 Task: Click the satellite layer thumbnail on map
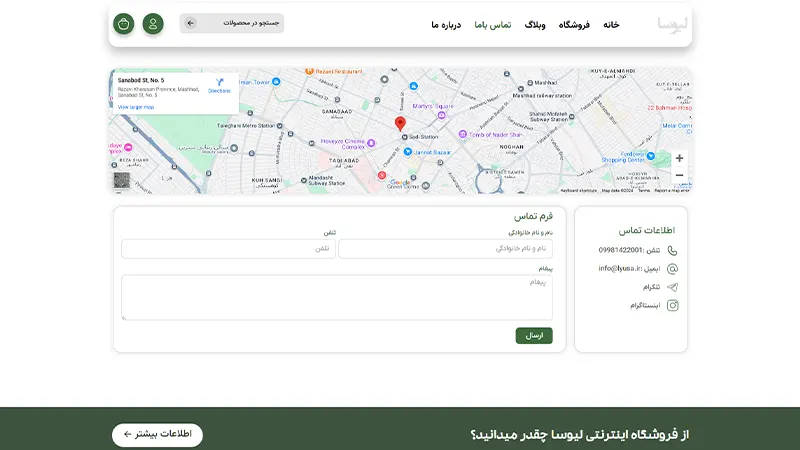pos(121,180)
